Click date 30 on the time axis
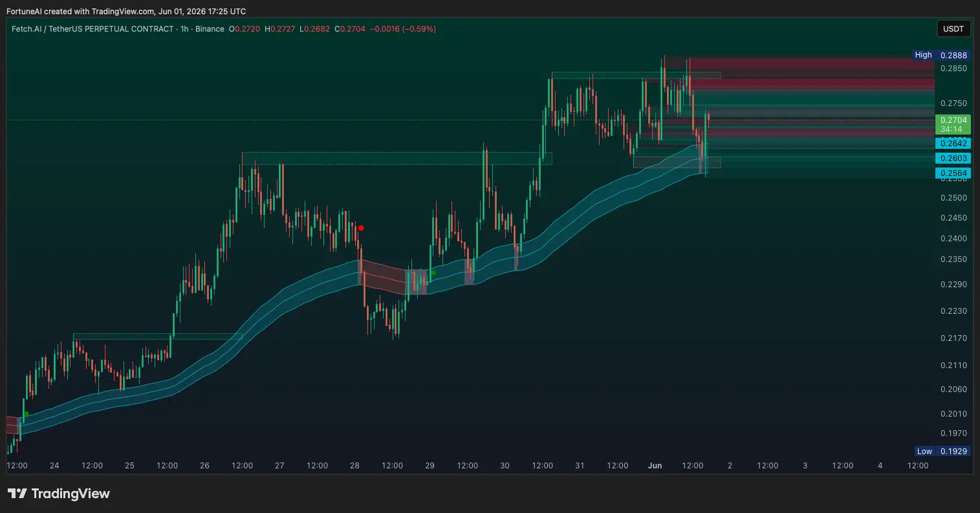This screenshot has height=513, width=980. pos(505,466)
